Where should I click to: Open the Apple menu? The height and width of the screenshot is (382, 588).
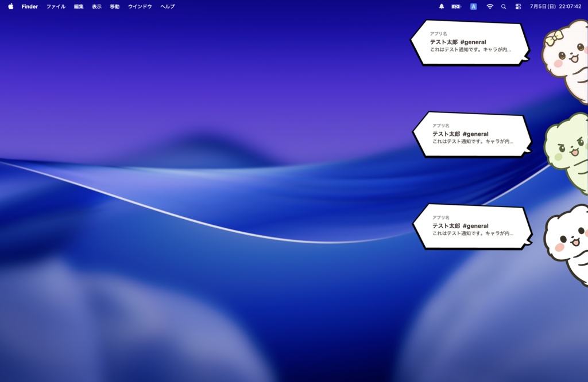(x=11, y=6)
